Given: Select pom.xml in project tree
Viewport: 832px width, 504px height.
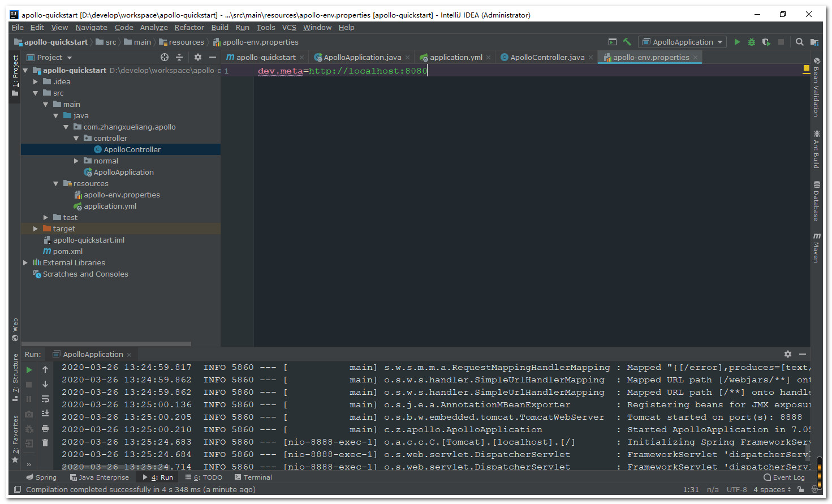Looking at the screenshot, I should pyautogui.click(x=67, y=252).
